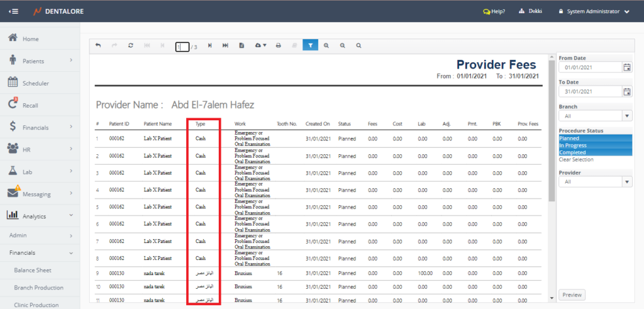Zoom in on the report
644x309 pixels.
(x=326, y=45)
